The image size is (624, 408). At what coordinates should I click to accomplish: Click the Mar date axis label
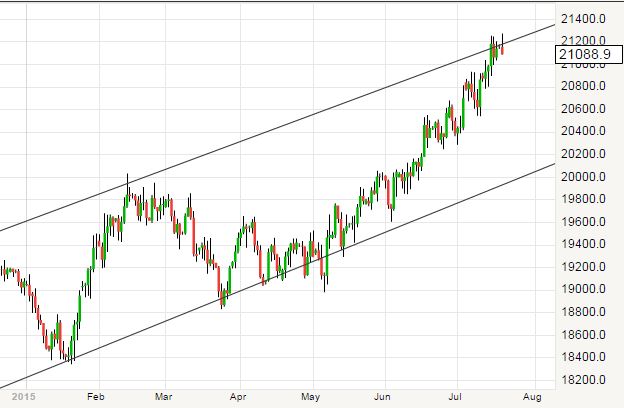pos(162,396)
